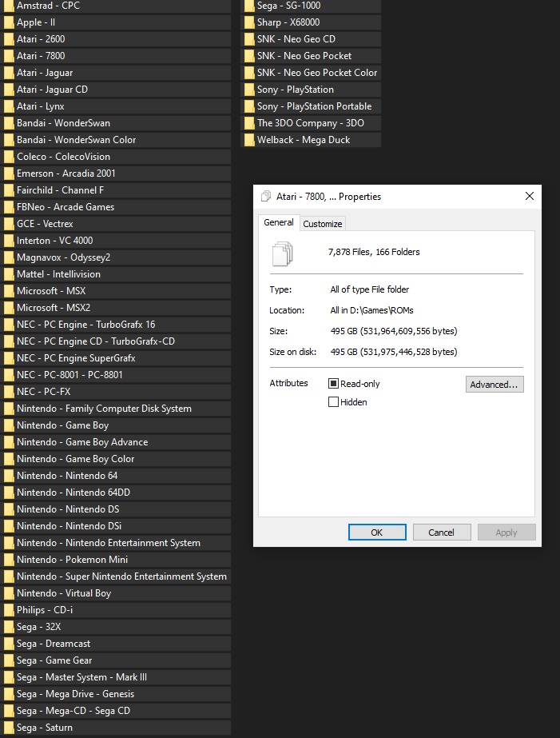560x738 pixels.
Task: Confirm the Properties dialog with OK
Action: pos(377,533)
